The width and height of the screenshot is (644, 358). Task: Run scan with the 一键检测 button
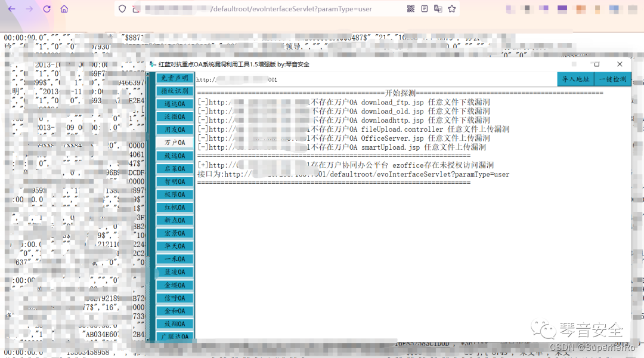(x=612, y=78)
